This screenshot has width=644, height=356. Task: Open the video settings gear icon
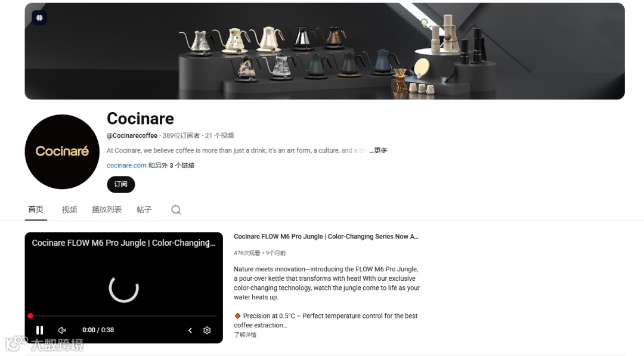coord(207,330)
